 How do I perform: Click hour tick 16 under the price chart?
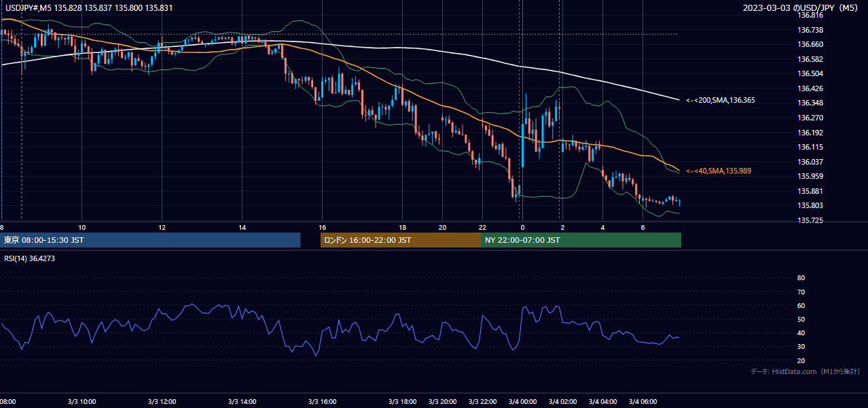pos(323,227)
